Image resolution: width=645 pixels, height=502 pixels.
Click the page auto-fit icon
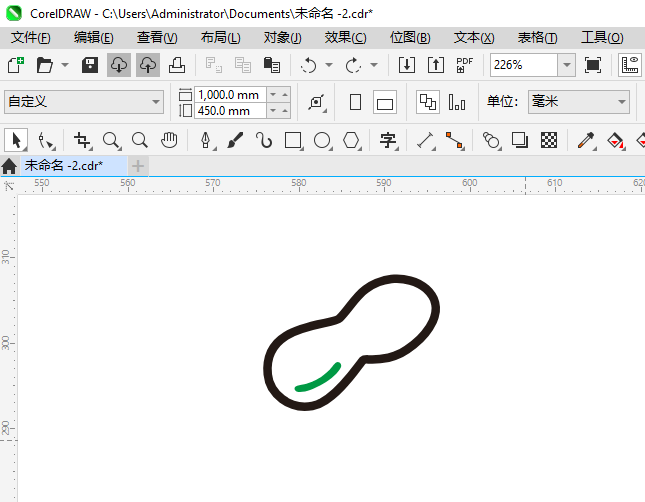(317, 102)
